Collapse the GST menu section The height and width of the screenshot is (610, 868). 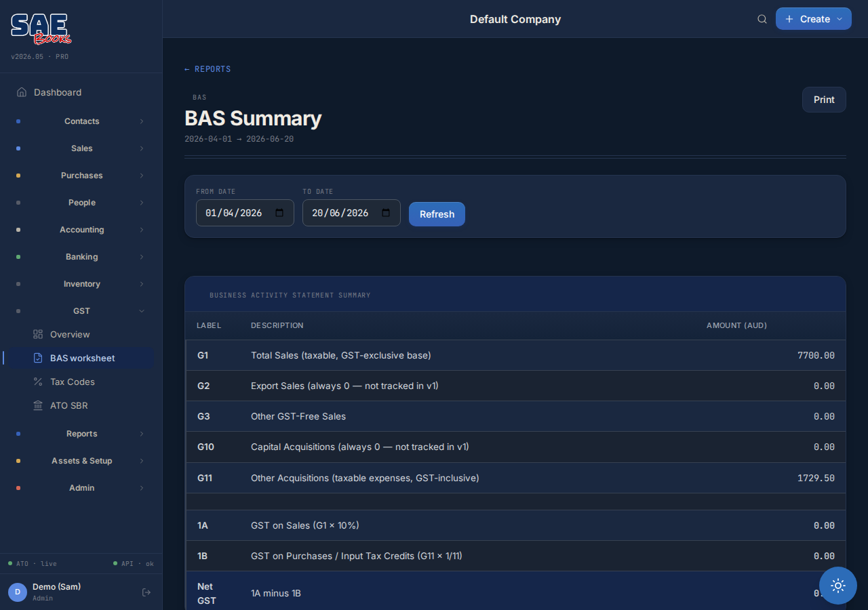click(x=81, y=311)
